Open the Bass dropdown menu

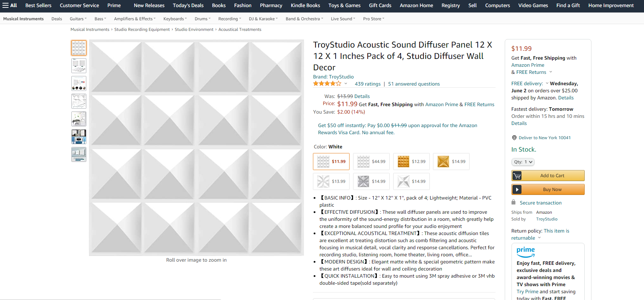pos(100,19)
